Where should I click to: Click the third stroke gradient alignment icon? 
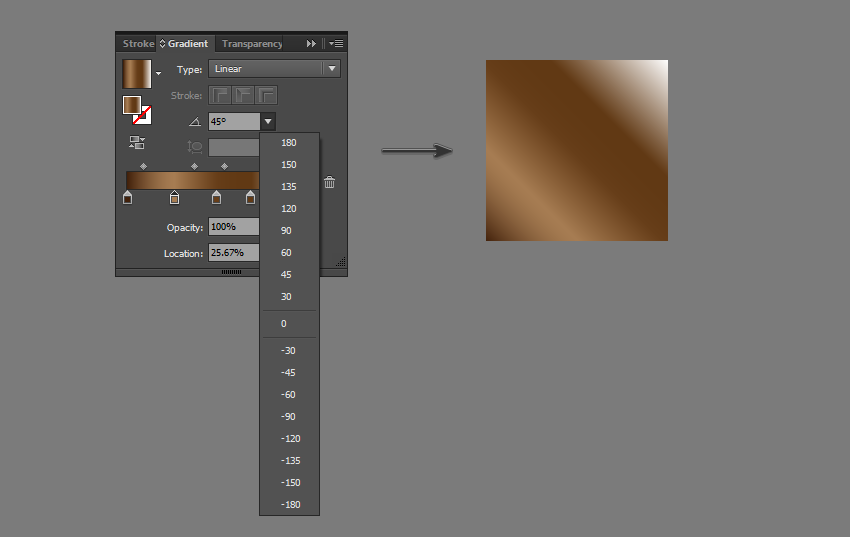point(266,95)
